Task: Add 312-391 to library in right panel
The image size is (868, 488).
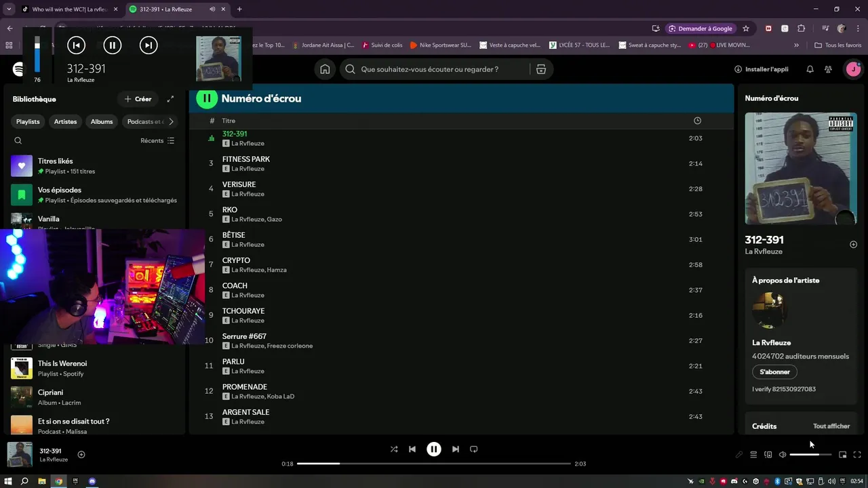Action: click(x=853, y=244)
